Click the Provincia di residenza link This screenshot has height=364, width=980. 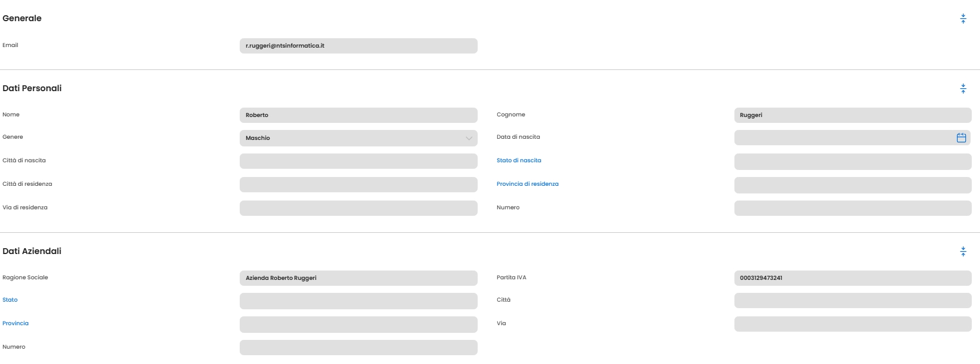[x=527, y=184]
